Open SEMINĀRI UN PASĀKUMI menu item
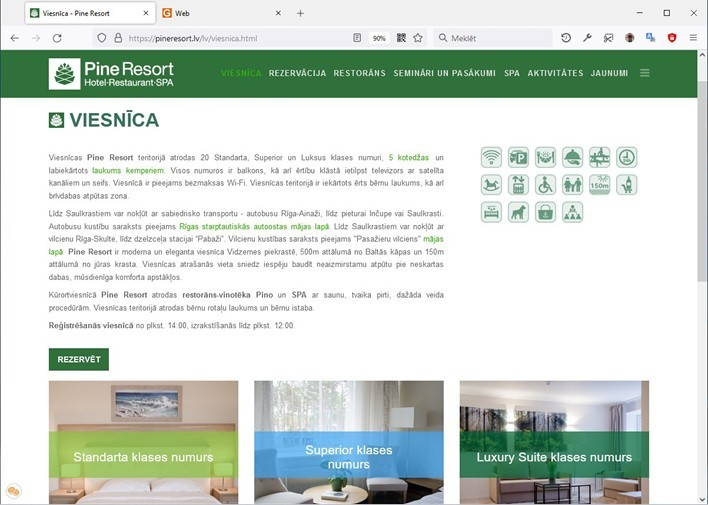The image size is (708, 505). (444, 73)
